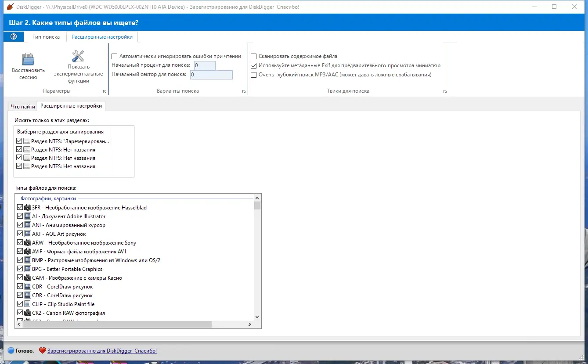This screenshot has width=588, height=364.
Task: Uncheck the CAM Casio image checkbox
Action: (x=20, y=278)
